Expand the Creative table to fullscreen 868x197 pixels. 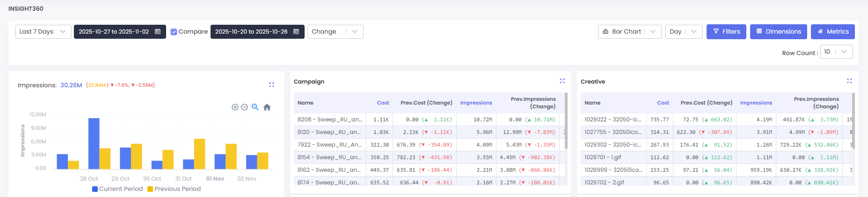[849, 81]
